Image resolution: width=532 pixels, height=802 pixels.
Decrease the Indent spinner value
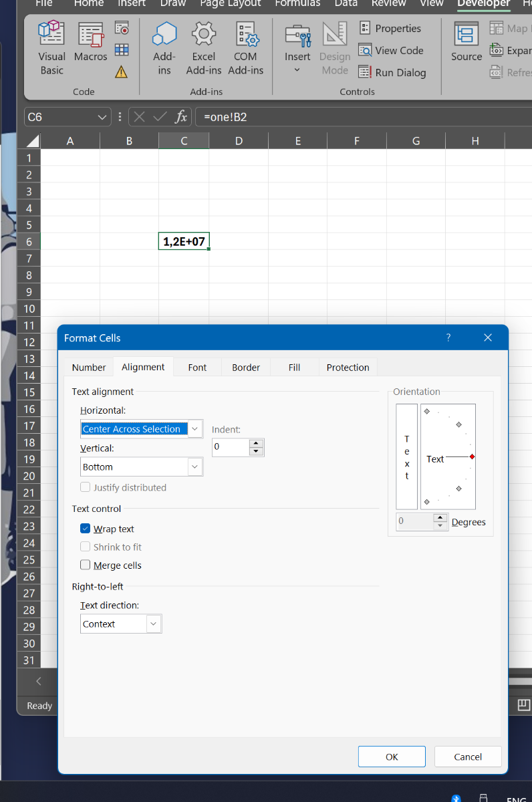[256, 451]
